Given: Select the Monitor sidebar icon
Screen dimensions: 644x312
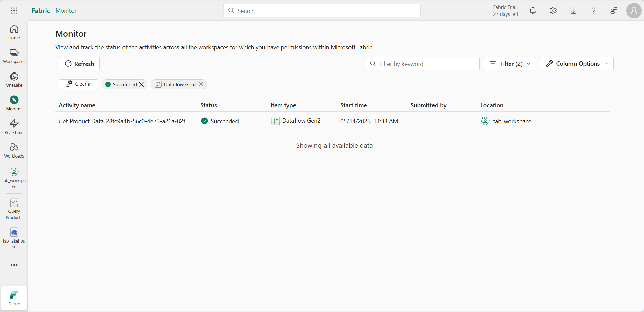Looking at the screenshot, I should click(x=14, y=103).
